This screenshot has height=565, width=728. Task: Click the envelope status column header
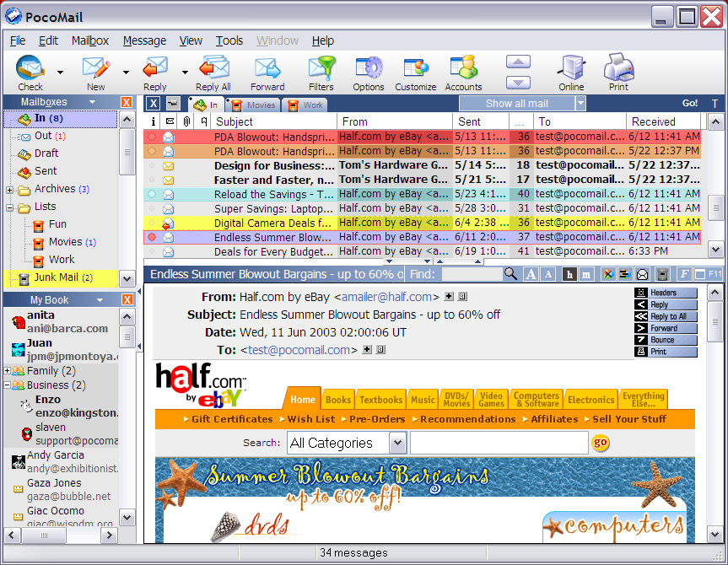click(x=170, y=121)
